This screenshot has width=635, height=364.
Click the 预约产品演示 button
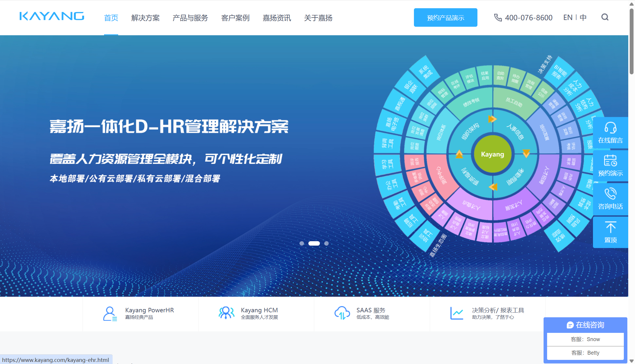tap(445, 18)
